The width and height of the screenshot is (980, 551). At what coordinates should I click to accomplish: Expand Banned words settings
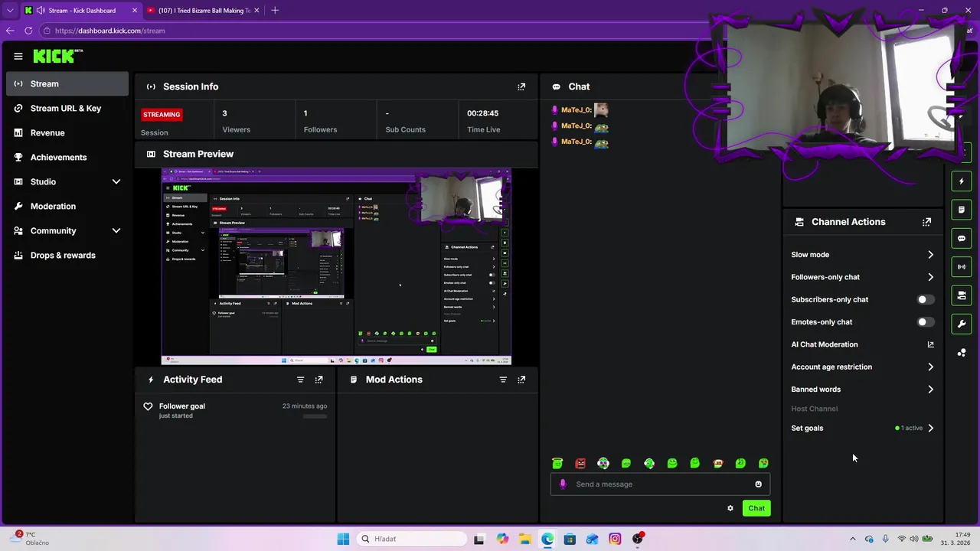pyautogui.click(x=930, y=390)
